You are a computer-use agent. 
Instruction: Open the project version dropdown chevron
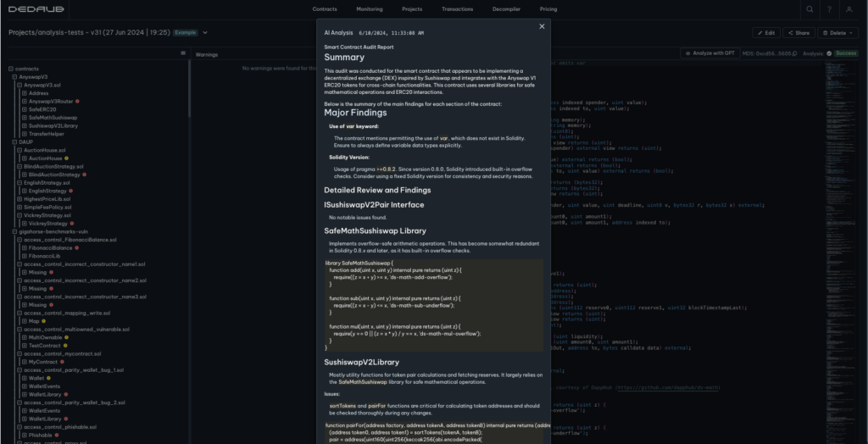205,33
